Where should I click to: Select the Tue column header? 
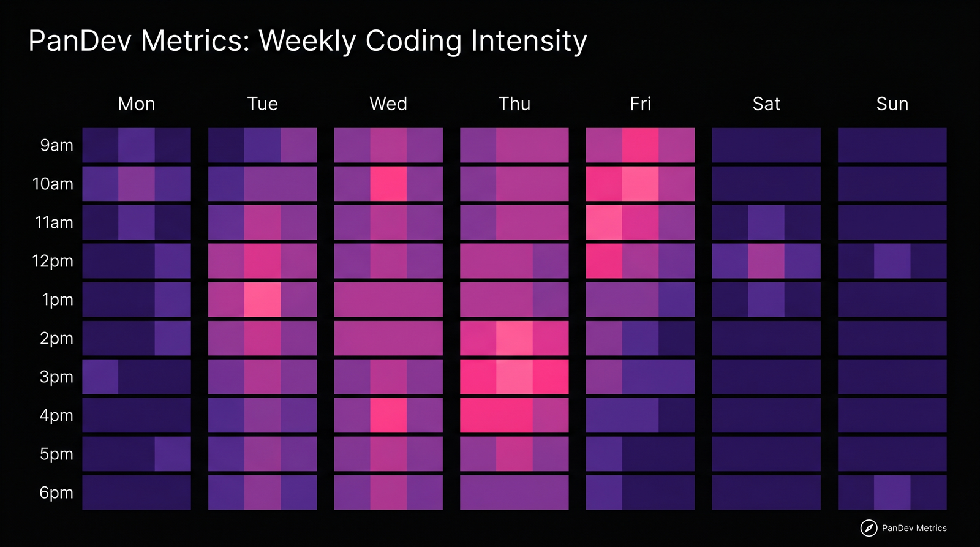click(x=262, y=104)
